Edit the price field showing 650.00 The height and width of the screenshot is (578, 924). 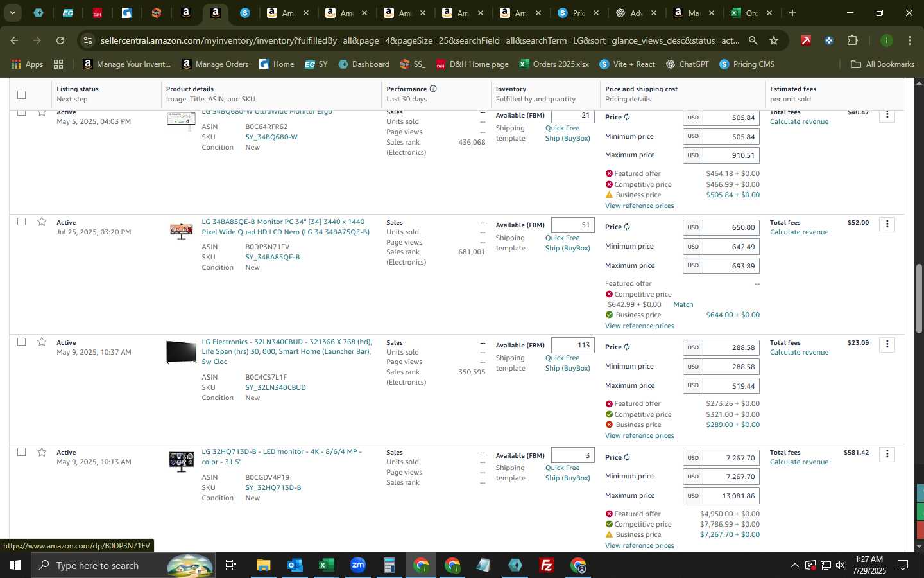tap(731, 227)
